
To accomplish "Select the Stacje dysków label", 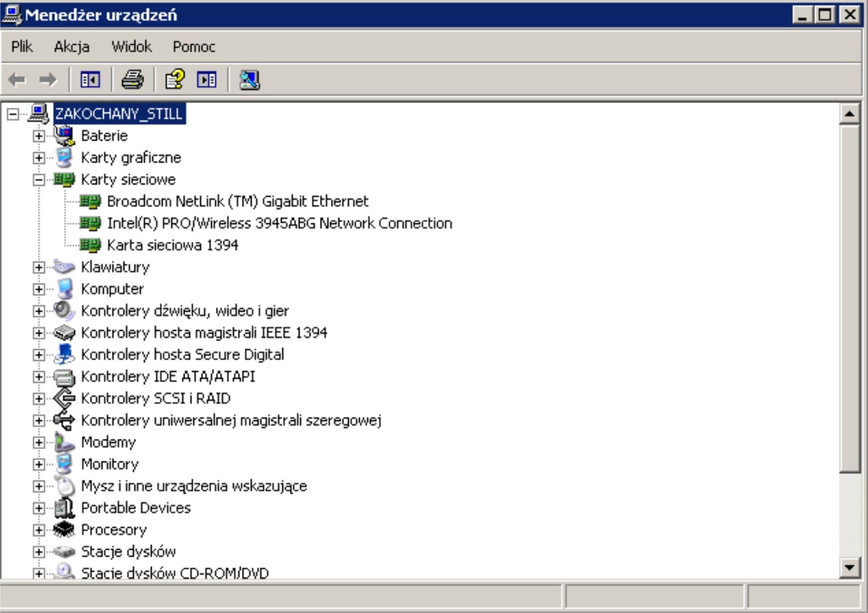I will pos(128,552).
